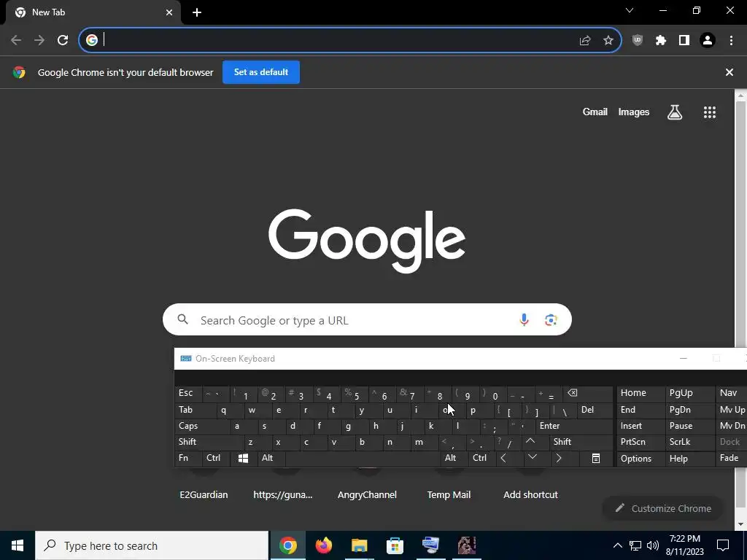Click up arrow key on On-Screen Keyboard
The height and width of the screenshot is (560, 747).
(x=536, y=442)
